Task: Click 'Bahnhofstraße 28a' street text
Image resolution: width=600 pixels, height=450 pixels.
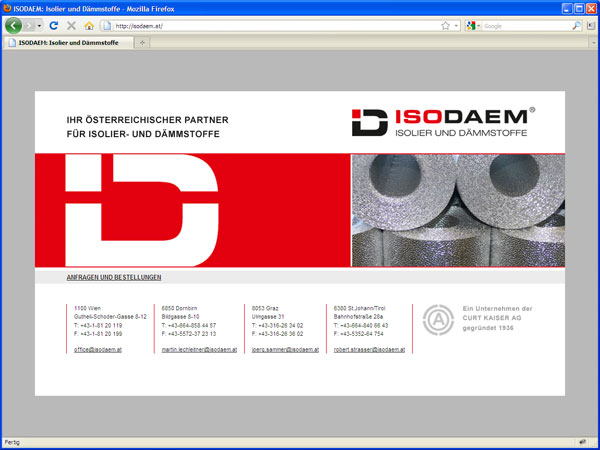Action: click(x=358, y=317)
